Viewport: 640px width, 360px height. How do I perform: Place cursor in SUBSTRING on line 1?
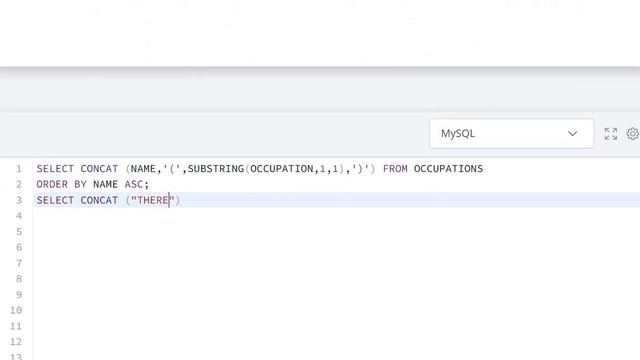216,169
